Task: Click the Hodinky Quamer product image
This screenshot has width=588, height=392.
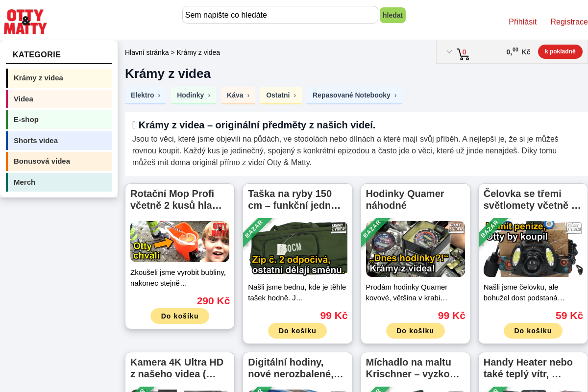Action: (415, 248)
